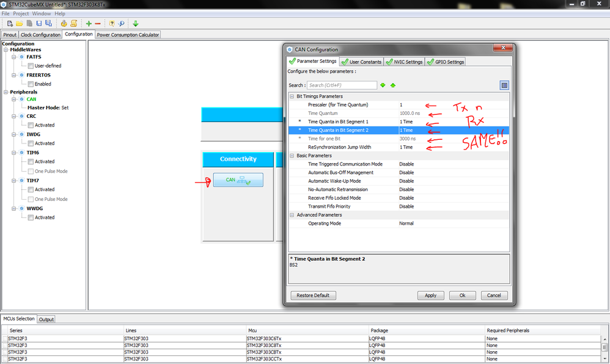The image size is (610, 364).
Task: Tick the TIM7 Activated checkbox
Action: (x=31, y=190)
